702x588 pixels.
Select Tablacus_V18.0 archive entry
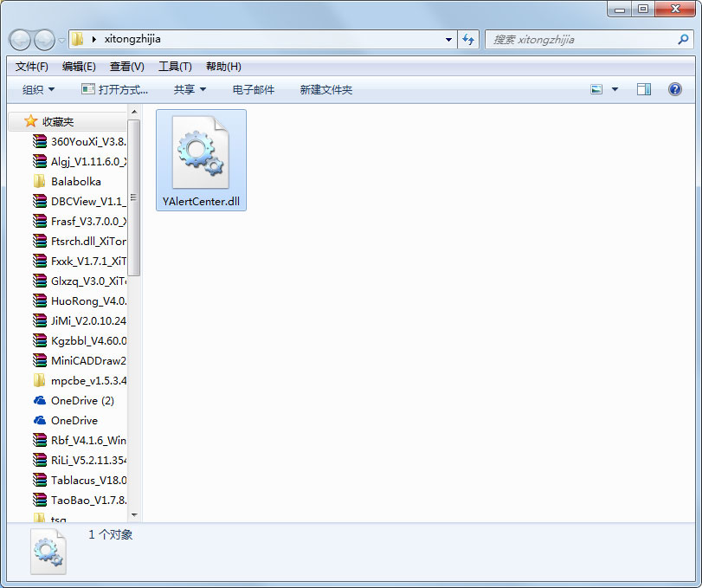pos(79,480)
